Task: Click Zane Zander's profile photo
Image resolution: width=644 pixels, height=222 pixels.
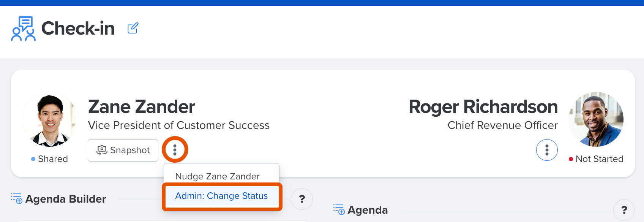Action: coord(50,120)
